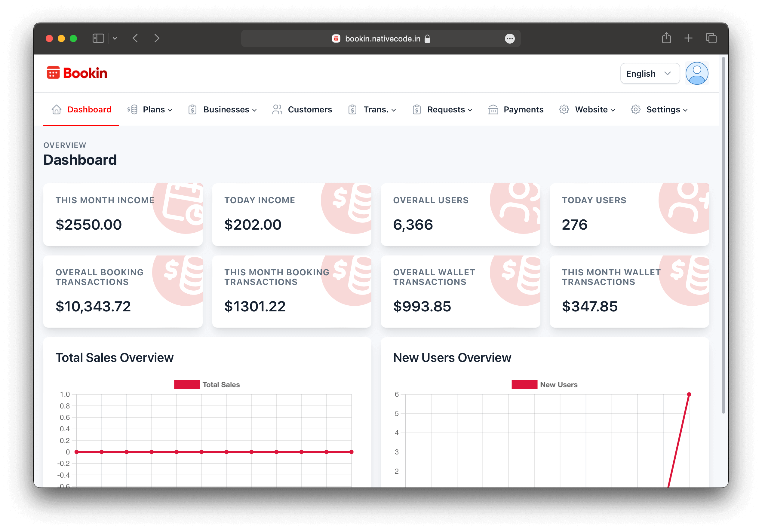The height and width of the screenshot is (532, 762).
Task: Toggle the Total Sales legend swatch
Action: click(x=187, y=385)
